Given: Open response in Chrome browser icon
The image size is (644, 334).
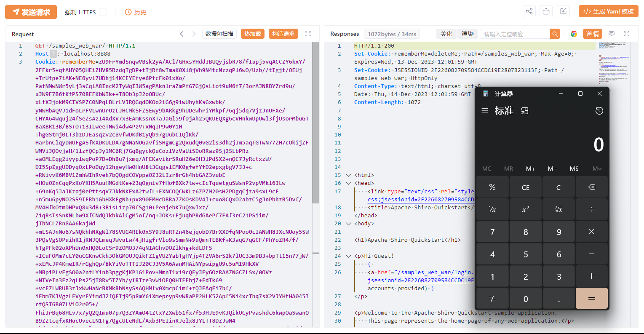Looking at the screenshot, I should tap(574, 34).
